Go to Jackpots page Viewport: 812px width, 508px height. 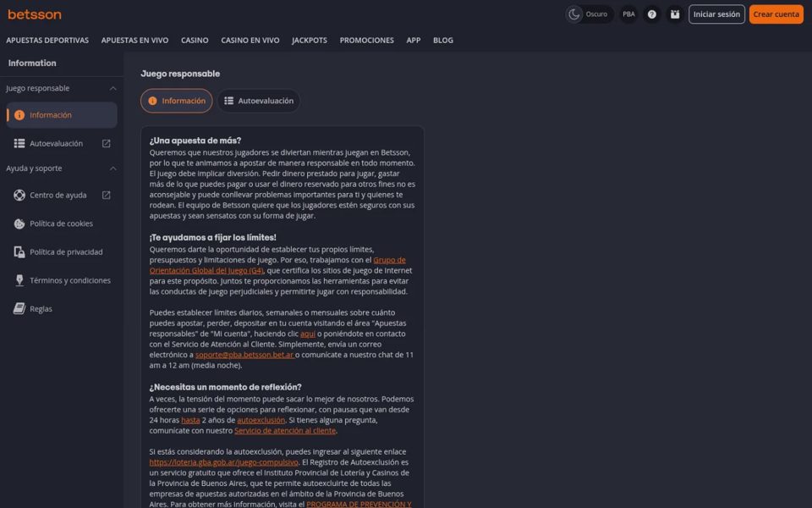click(x=310, y=40)
